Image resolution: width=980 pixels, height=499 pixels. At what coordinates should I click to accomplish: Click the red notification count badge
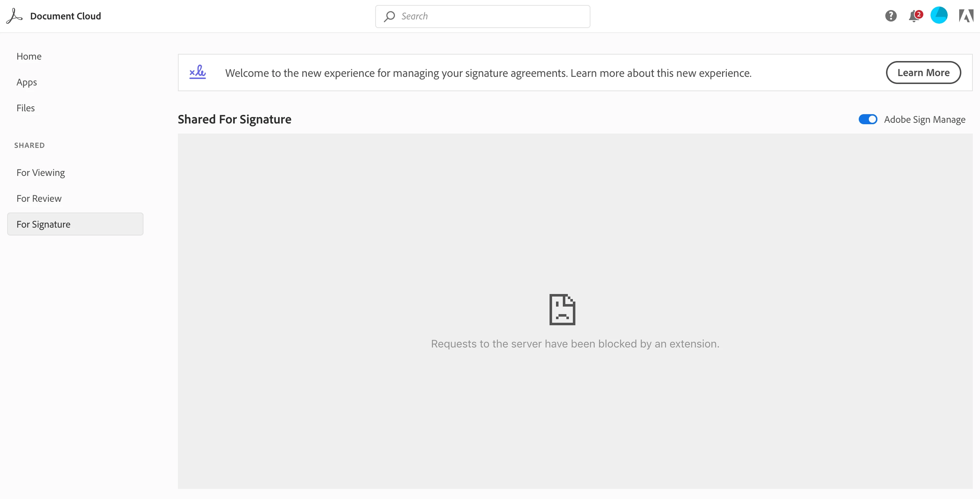(919, 14)
